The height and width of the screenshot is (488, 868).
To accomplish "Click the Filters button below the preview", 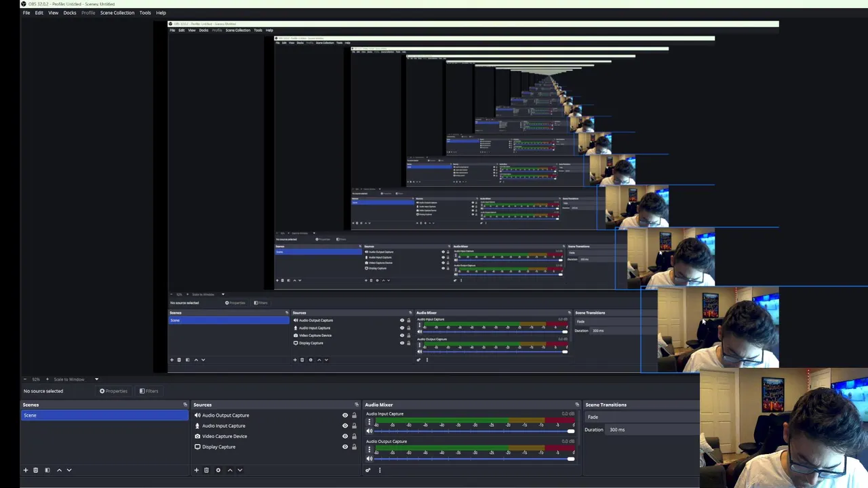I will click(149, 391).
